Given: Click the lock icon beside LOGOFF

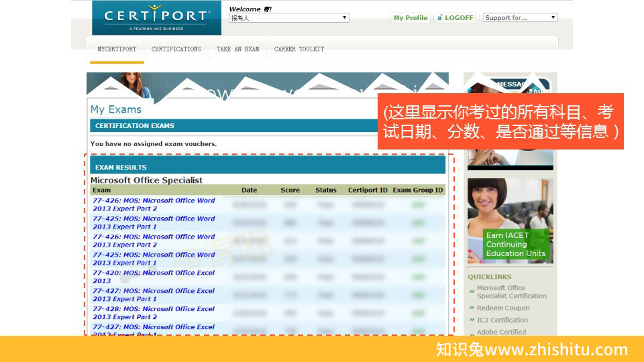Looking at the screenshot, I should point(440,17).
